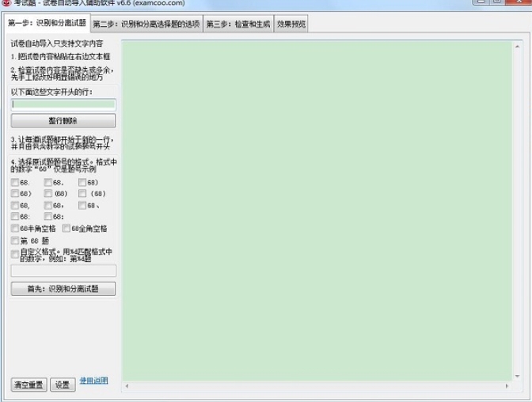Click the horizontal scrollbar right arrow

507,385
